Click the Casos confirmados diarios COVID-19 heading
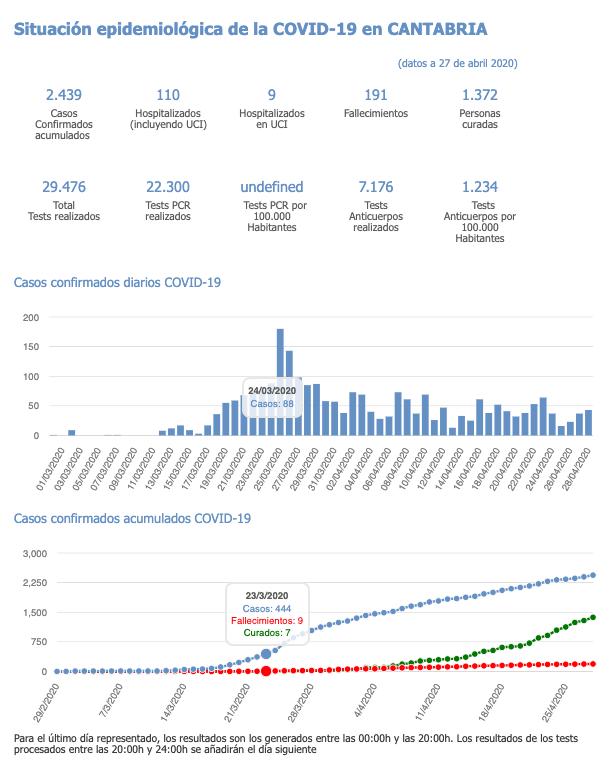 (117, 282)
